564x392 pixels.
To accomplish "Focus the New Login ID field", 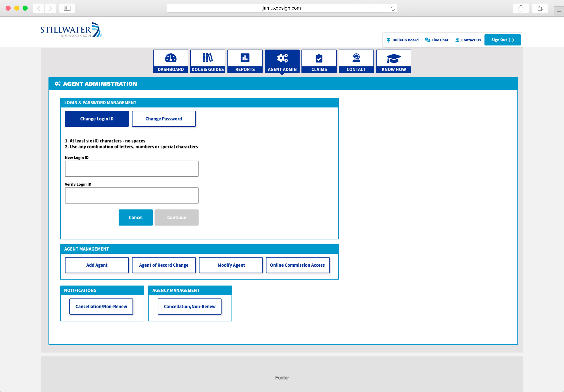I will tap(132, 169).
